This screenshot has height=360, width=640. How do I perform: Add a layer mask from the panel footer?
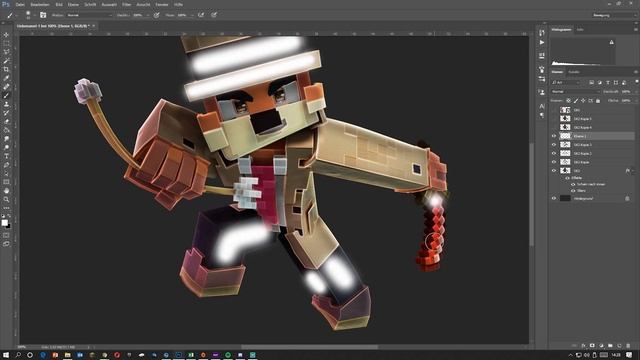click(x=592, y=346)
